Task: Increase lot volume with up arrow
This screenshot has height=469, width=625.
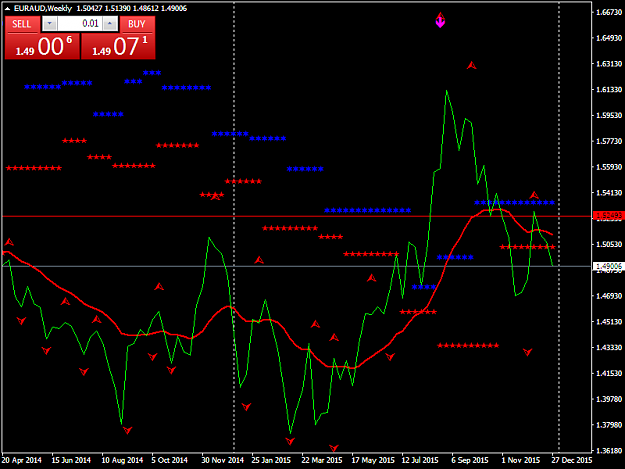Action: pos(110,24)
